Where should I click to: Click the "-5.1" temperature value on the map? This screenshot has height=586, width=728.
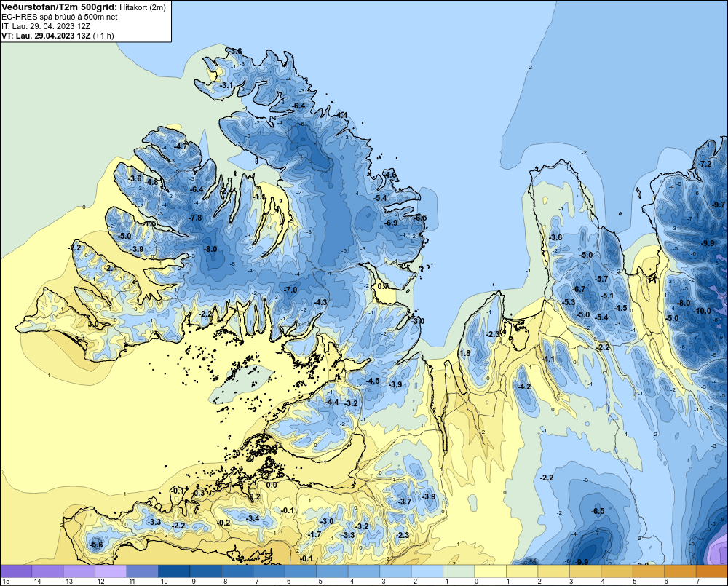point(607,296)
